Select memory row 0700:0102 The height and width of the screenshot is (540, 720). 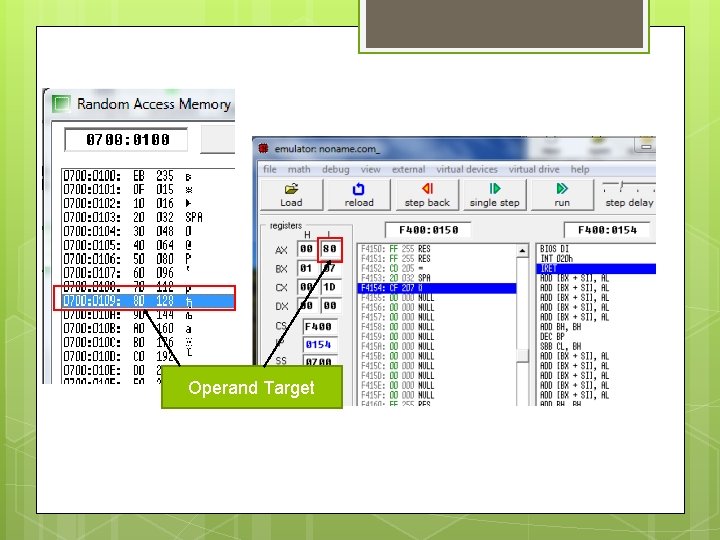(x=148, y=204)
